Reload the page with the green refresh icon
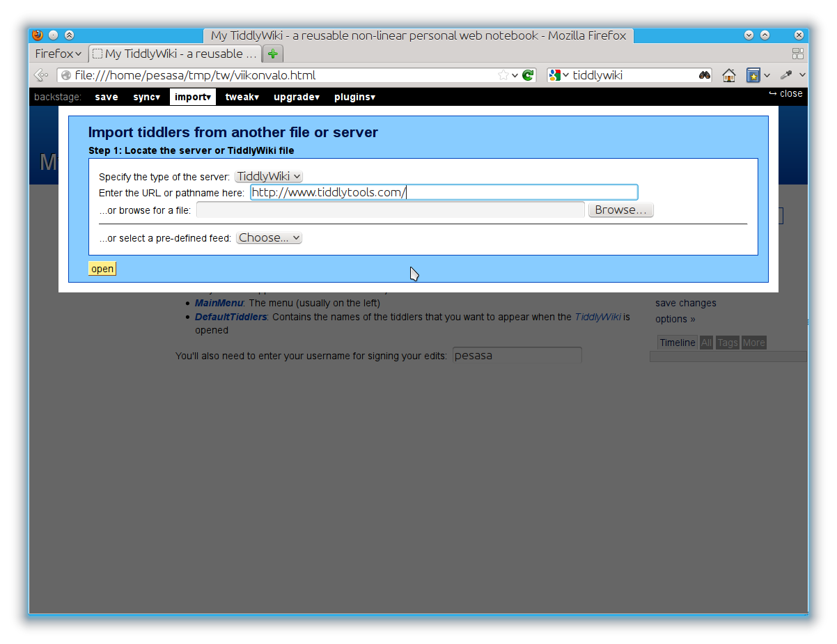 [x=528, y=75]
